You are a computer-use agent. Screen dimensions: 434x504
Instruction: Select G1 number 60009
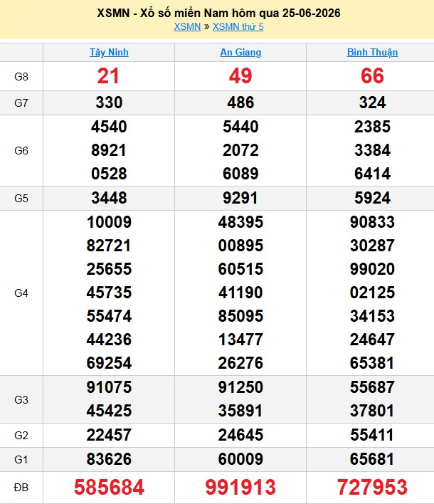[x=240, y=459]
